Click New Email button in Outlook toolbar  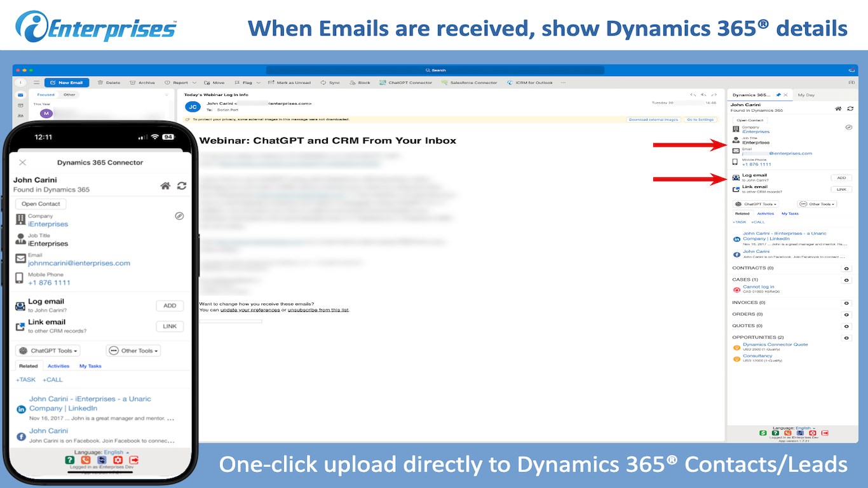(67, 83)
